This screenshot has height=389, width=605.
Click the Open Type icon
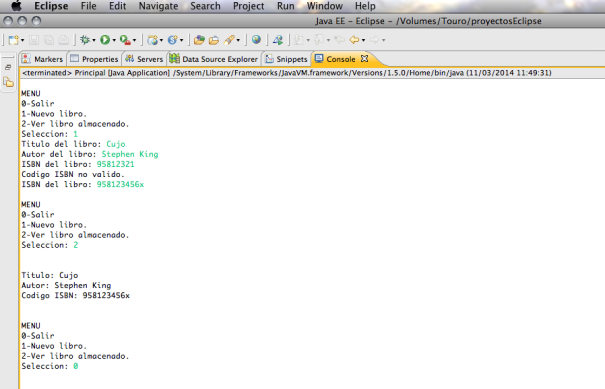(199, 40)
